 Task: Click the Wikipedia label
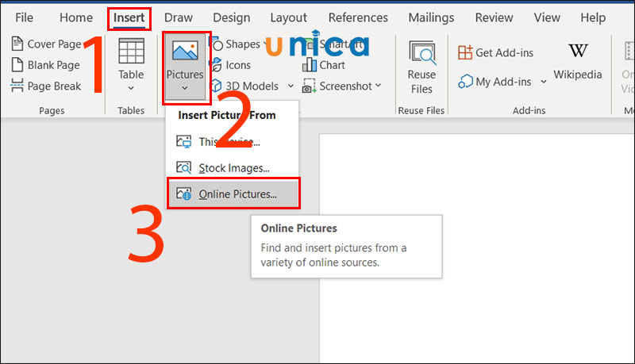[578, 75]
